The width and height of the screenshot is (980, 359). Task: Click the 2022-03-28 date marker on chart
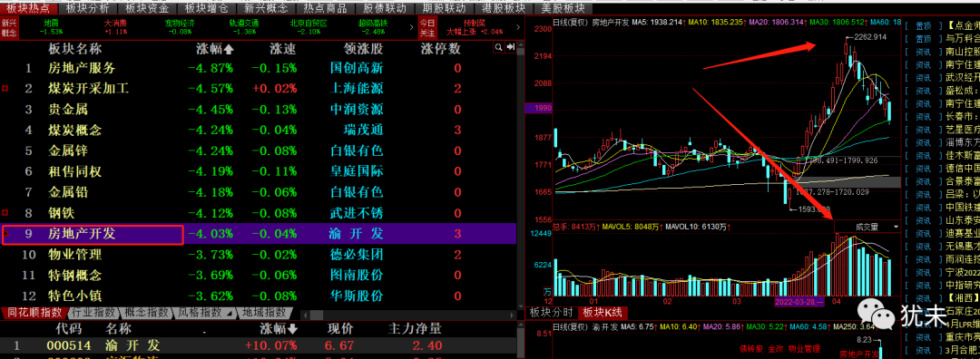tap(800, 302)
